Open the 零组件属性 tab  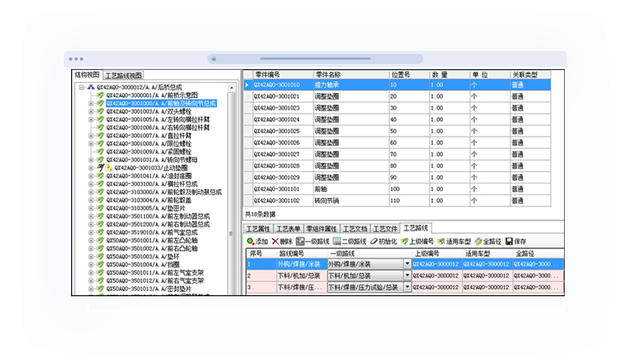coord(321,228)
